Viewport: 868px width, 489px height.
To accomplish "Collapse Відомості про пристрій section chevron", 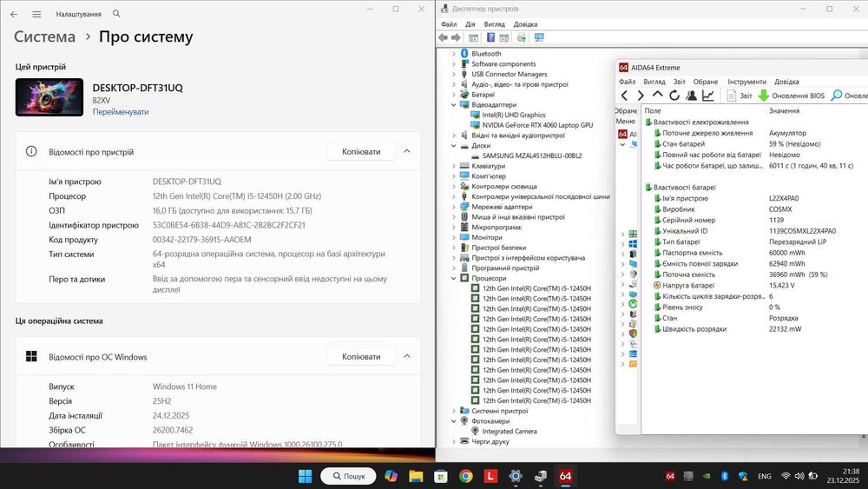I will pos(407,151).
